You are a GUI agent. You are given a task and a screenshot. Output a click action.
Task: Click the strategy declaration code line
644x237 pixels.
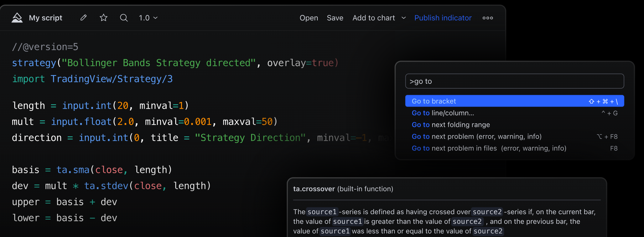point(175,63)
